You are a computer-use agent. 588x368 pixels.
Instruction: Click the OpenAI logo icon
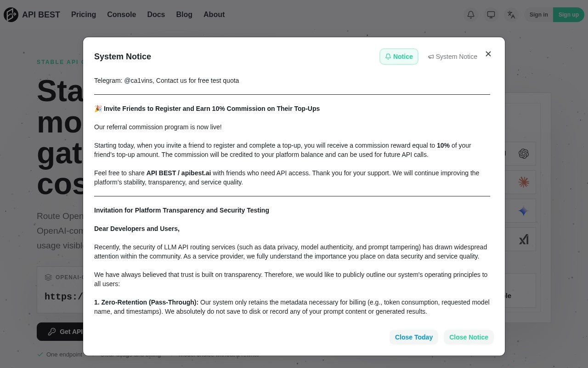pyautogui.click(x=524, y=154)
